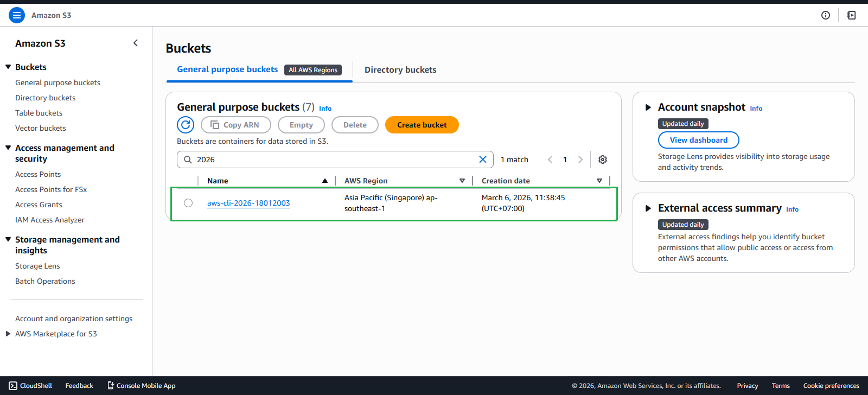The image size is (868, 395).
Task: Open Storage Lens in sidebar
Action: [37, 266]
